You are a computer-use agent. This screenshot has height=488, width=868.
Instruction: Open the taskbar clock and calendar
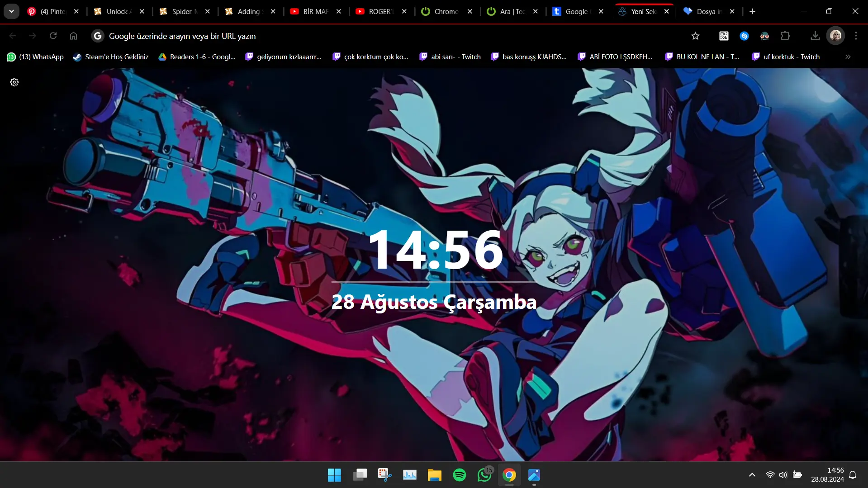click(827, 475)
